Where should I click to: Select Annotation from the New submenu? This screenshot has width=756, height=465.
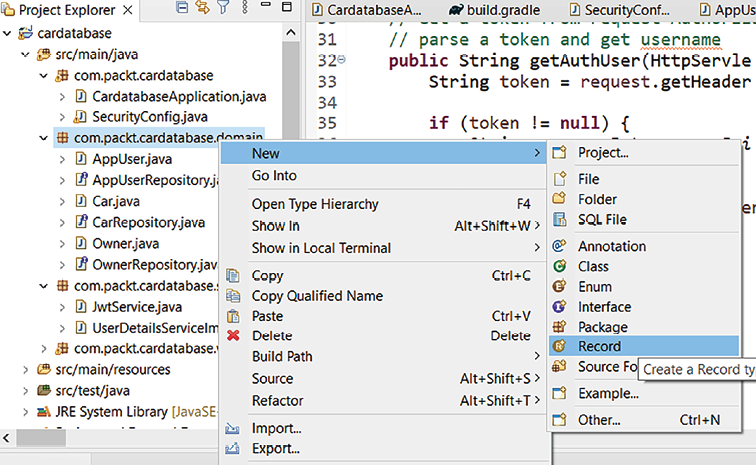click(611, 246)
